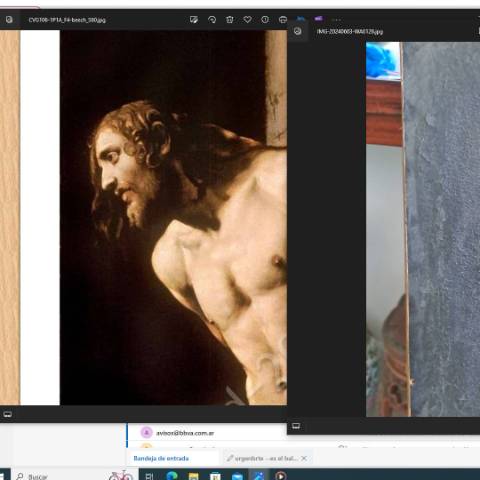Viewport: 480px width, 480px height.
Task: Open the edit image tool in Photos toolbar
Action: tap(193, 20)
